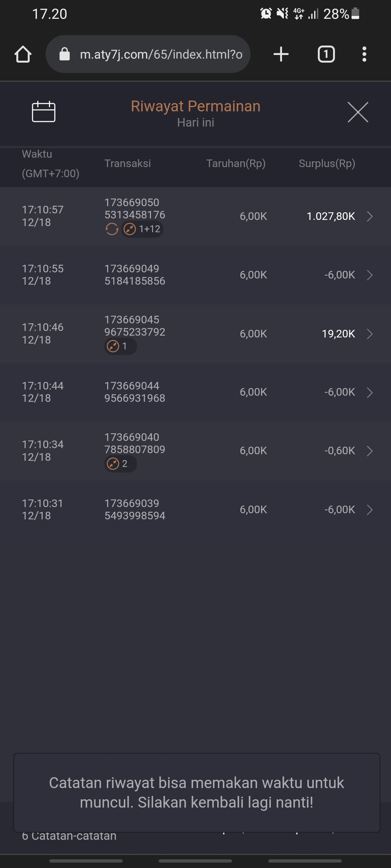
Task: Expand the 17:10:55 transaction row
Action: [369, 275]
